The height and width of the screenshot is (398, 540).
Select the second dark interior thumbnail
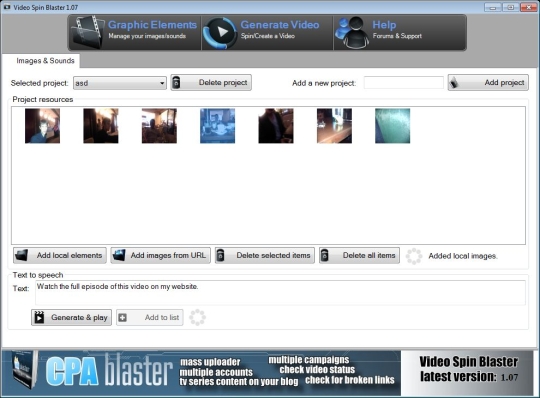pos(101,126)
